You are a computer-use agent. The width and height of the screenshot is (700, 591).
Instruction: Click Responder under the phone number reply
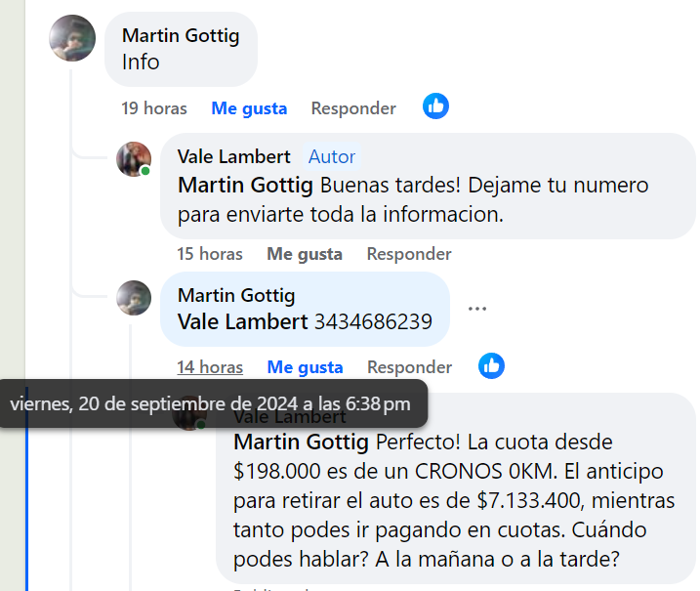pyautogui.click(x=409, y=367)
